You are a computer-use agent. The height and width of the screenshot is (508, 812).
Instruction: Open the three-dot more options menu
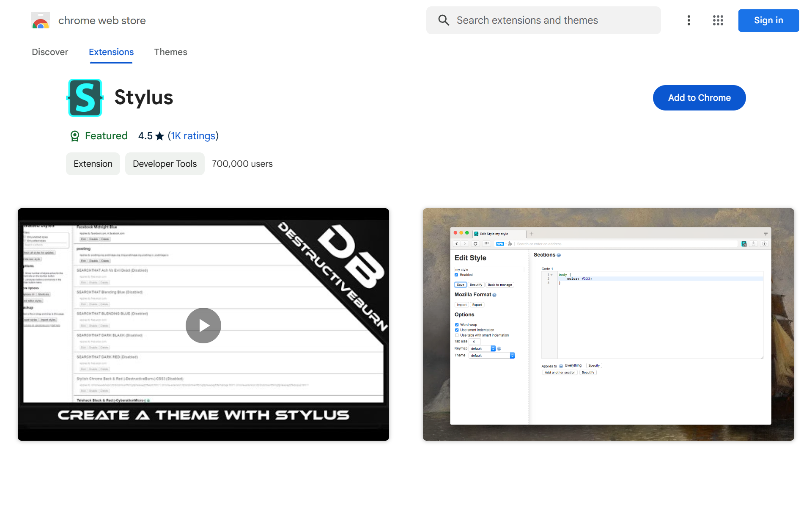click(x=689, y=20)
